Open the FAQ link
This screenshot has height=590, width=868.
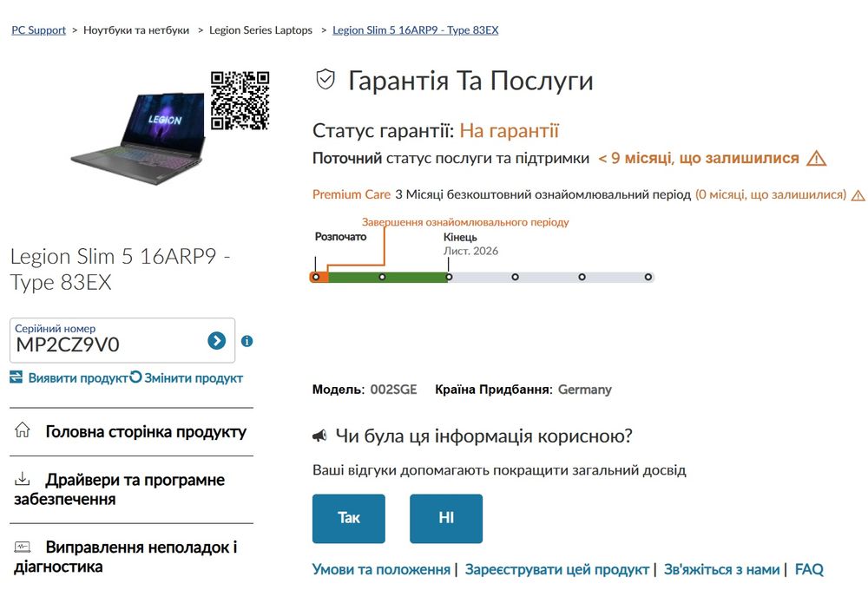809,569
